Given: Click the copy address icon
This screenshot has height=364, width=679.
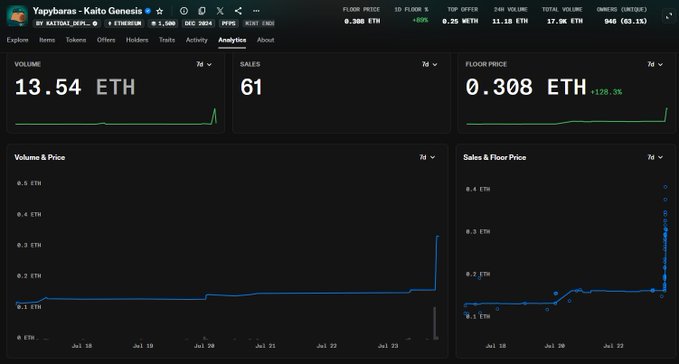Looking at the screenshot, I should coord(202,11).
